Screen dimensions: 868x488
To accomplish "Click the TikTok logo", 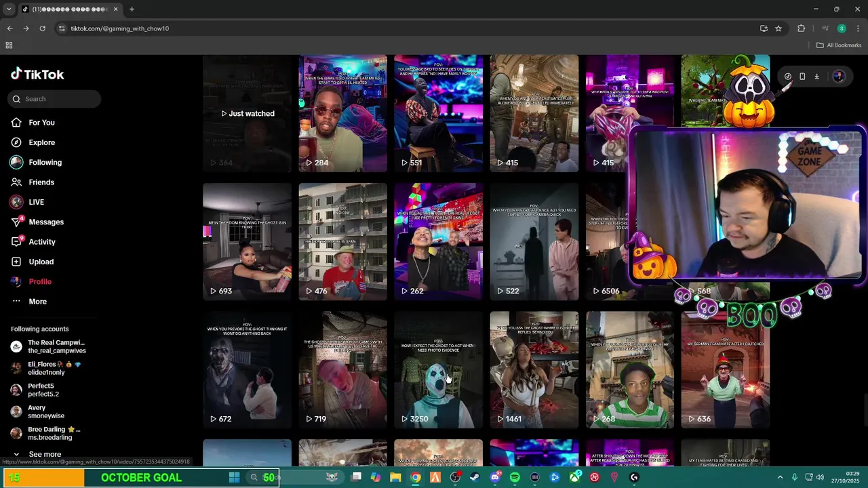I will 37,75.
